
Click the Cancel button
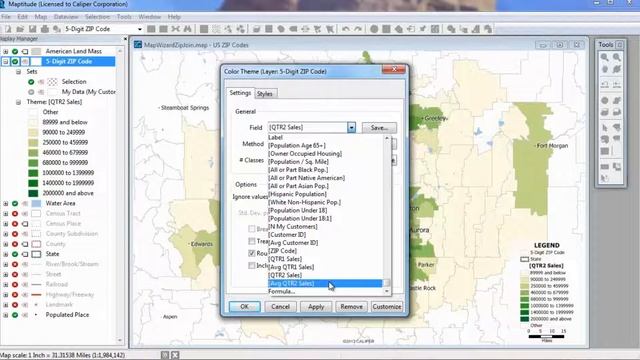coord(280,307)
